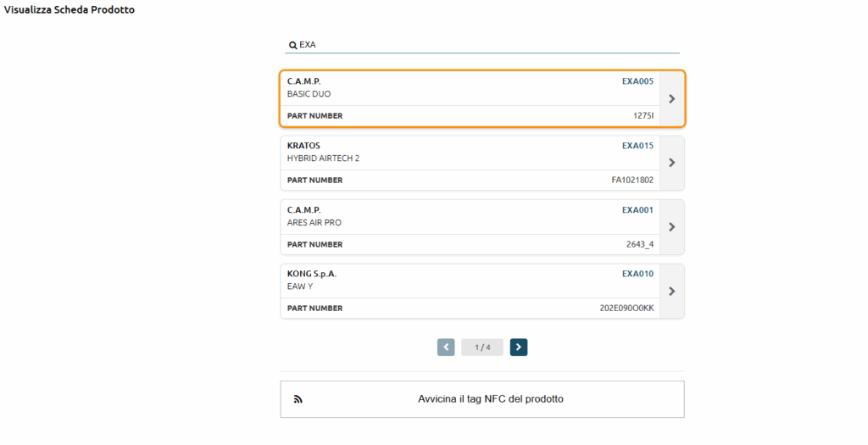The width and height of the screenshot is (868, 445).
Task: Click Avvicina il tag NFC del prodotto button
Action: click(482, 399)
